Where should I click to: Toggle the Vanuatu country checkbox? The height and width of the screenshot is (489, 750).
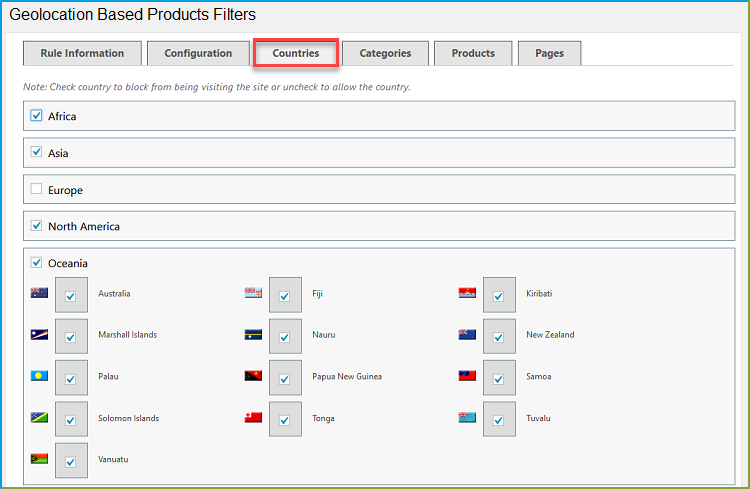(71, 461)
